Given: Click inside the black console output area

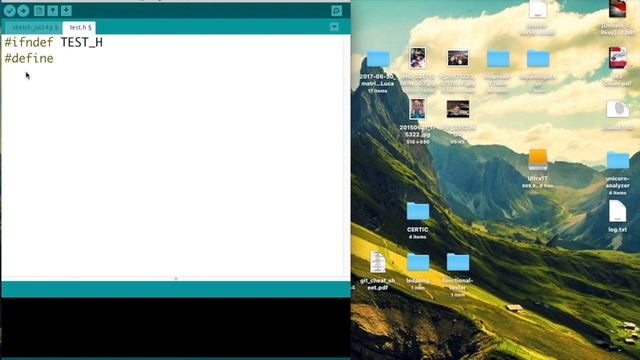Looking at the screenshot, I should [176, 327].
